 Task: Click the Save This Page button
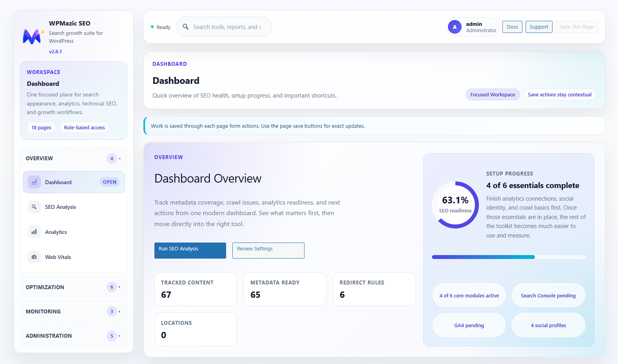coord(576,27)
